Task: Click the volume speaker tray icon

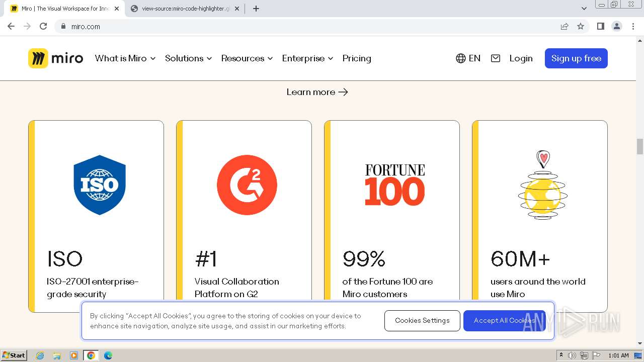Action: 572,355
